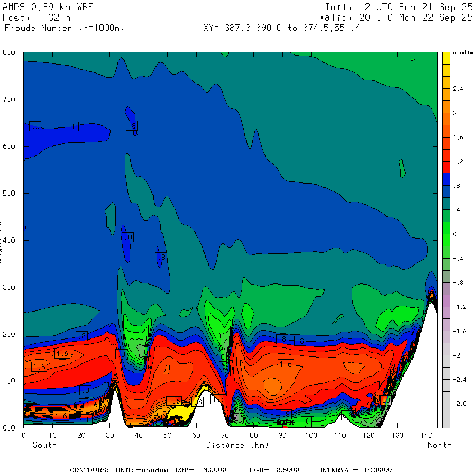Image resolution: width=476 pixels, height=476 pixels.
Task: Click the "North" axis end label
Action: (440, 445)
